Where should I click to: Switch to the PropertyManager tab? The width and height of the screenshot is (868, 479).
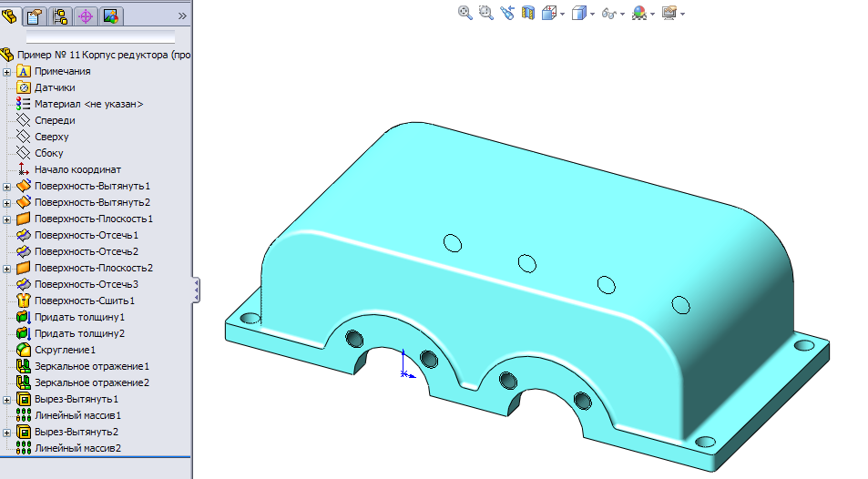35,16
